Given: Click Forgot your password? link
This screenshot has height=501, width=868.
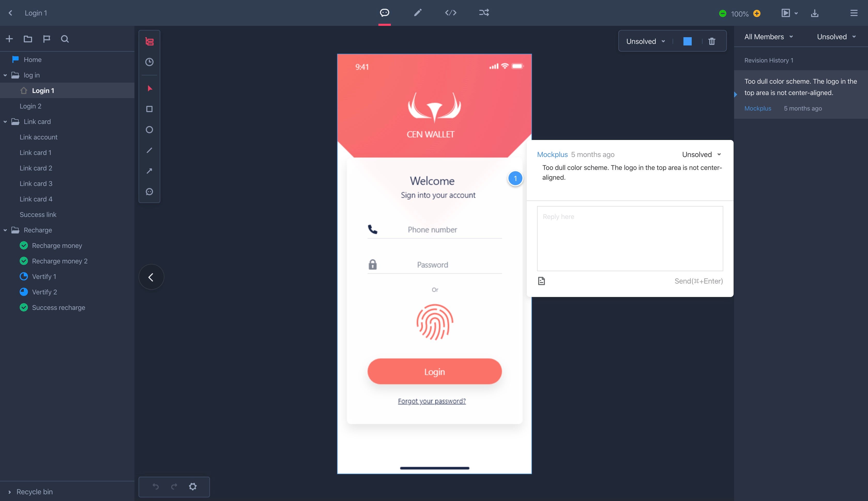Looking at the screenshot, I should tap(432, 401).
